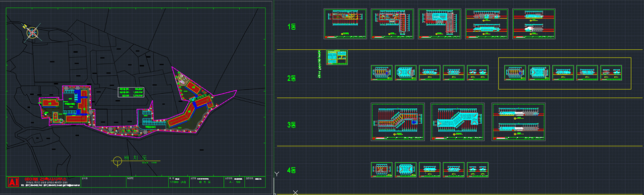Click the UCS X axis indicator
This screenshot has height=195, width=644.
296,192
